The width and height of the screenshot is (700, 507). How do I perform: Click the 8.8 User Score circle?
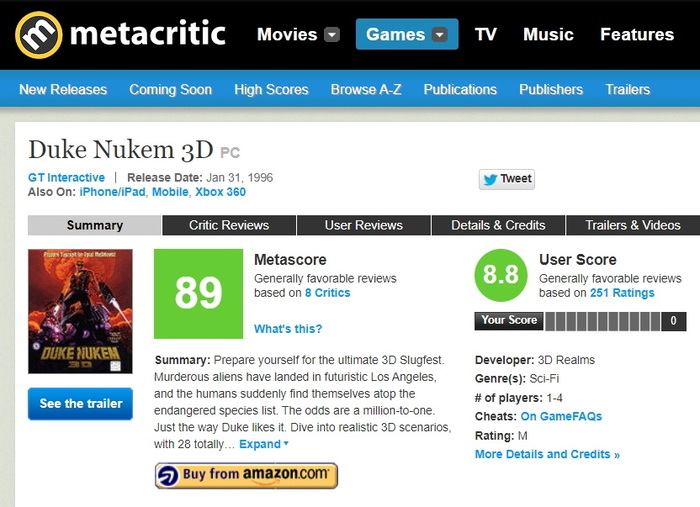point(500,275)
